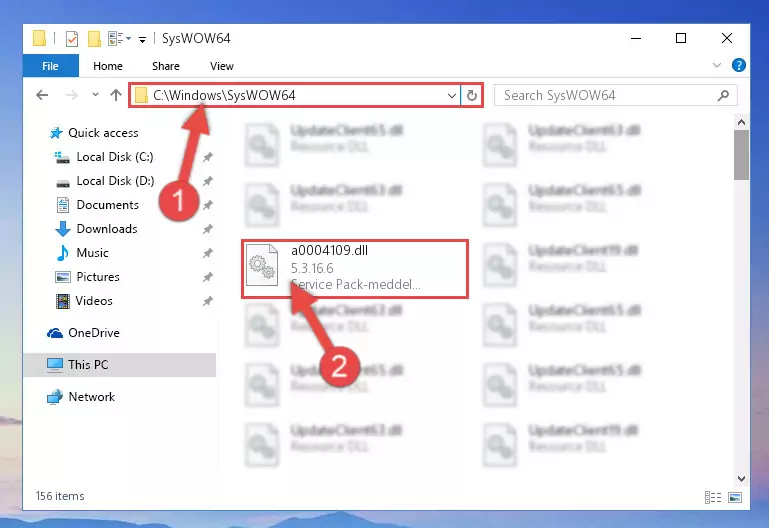Click the pin icon beside Local Disk (D:)

[208, 181]
